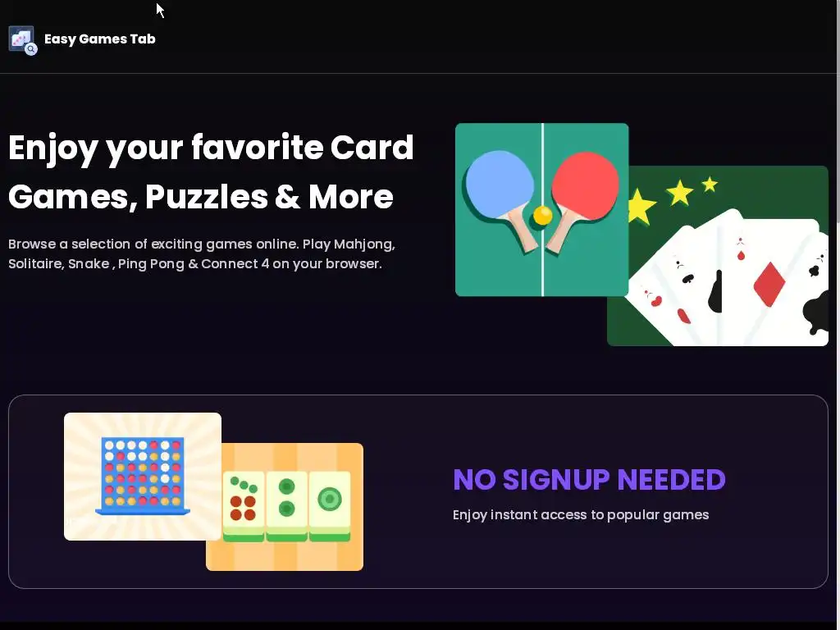This screenshot has height=630, width=840.
Task: Click the NO SIGNUP NEEDED heading
Action: 589,479
